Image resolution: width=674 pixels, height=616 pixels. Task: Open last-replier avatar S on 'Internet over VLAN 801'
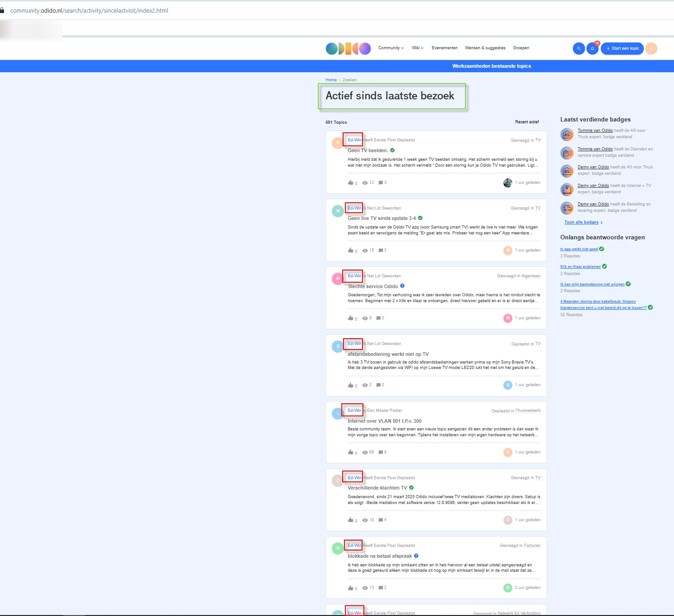pos(508,452)
